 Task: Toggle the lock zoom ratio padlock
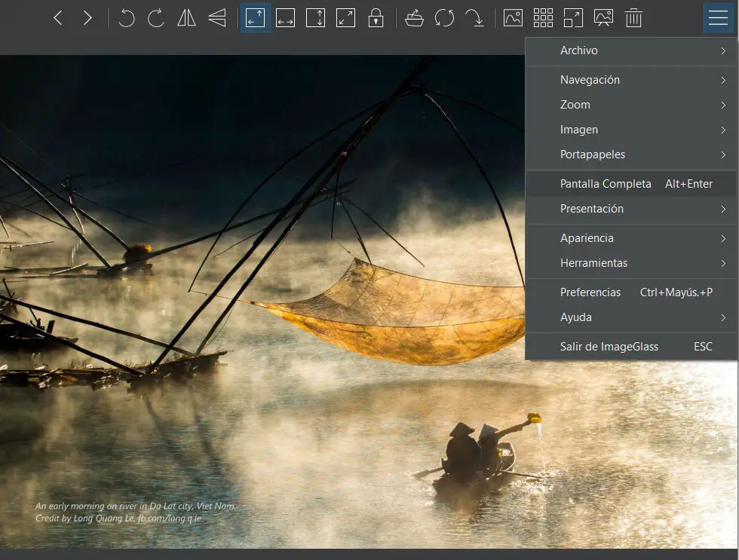[376, 18]
